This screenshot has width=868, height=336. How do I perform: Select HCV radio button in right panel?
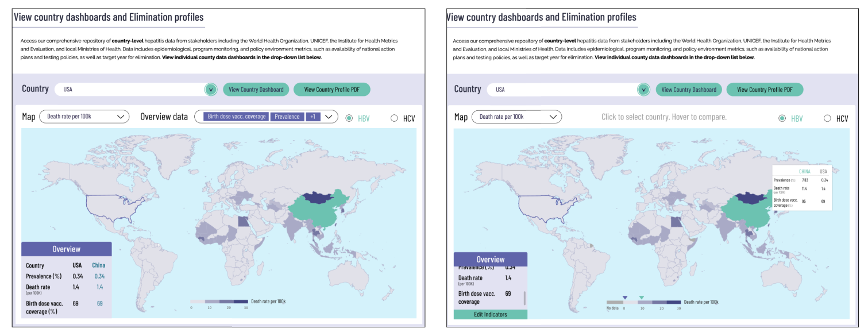(x=827, y=118)
